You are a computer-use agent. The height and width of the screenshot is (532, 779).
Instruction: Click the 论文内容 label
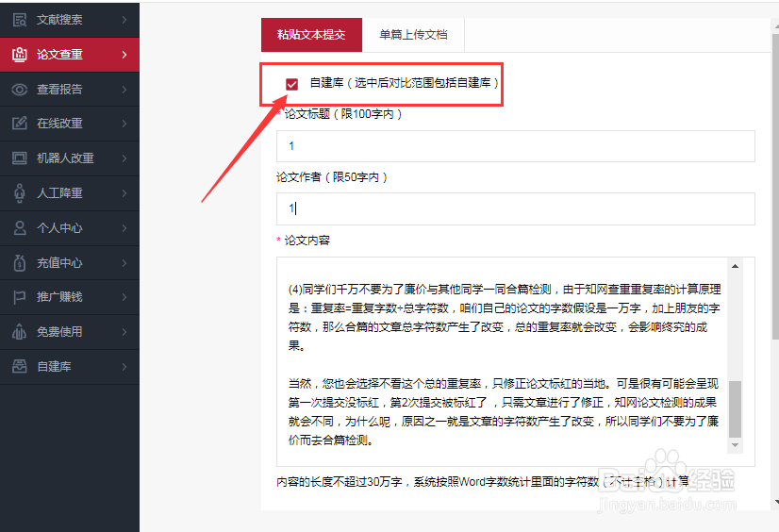307,241
